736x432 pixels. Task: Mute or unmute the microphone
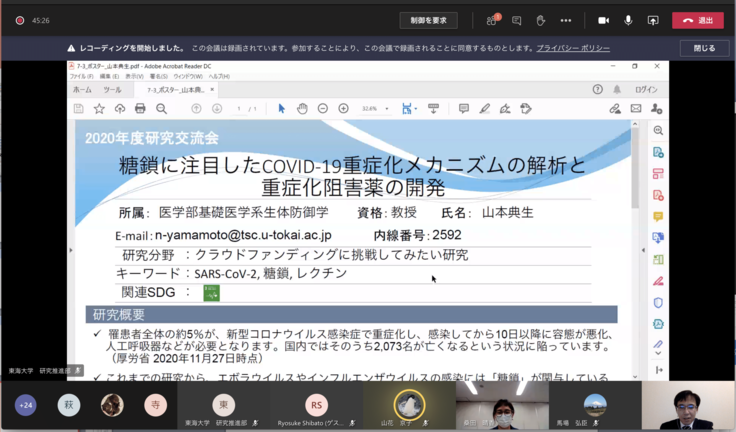point(629,20)
